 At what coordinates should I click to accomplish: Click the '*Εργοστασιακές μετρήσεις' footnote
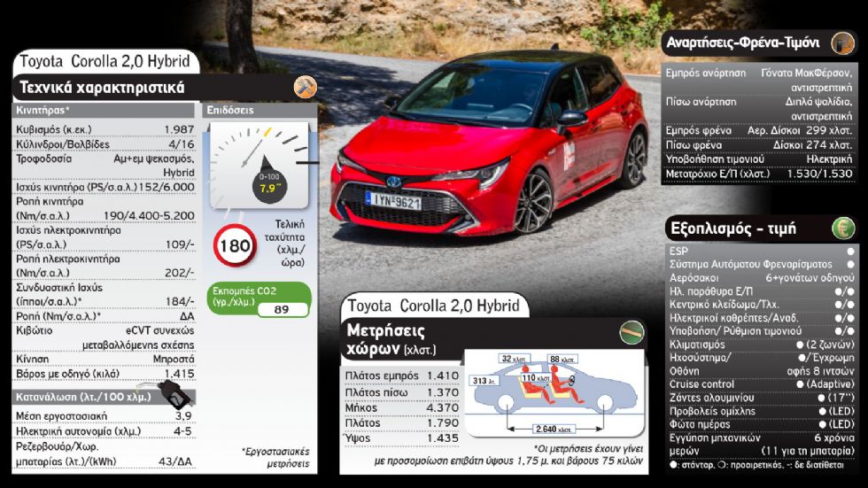click(275, 457)
